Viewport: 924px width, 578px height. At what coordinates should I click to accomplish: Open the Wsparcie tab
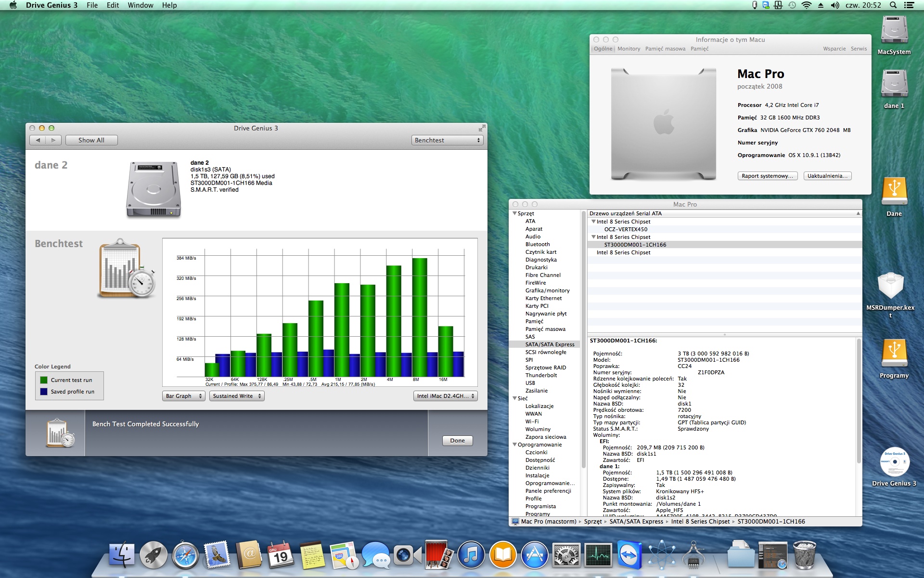(x=834, y=49)
